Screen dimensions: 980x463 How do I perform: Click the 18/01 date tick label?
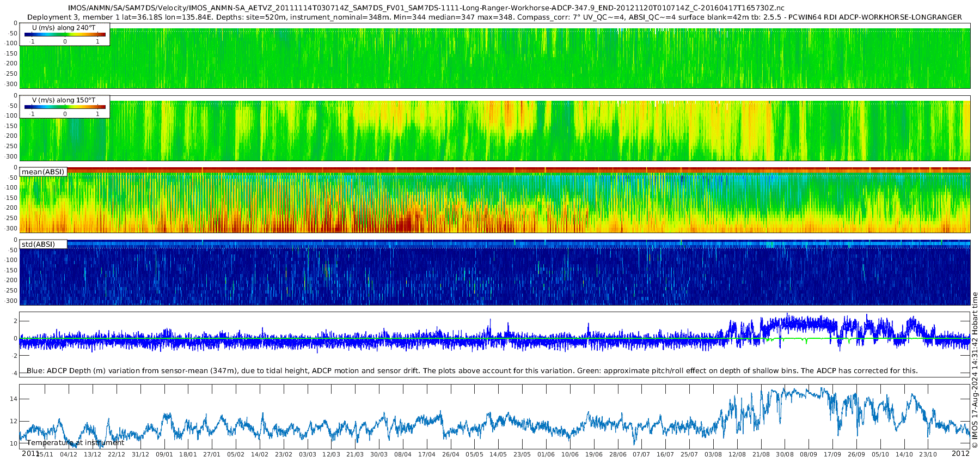point(188,454)
